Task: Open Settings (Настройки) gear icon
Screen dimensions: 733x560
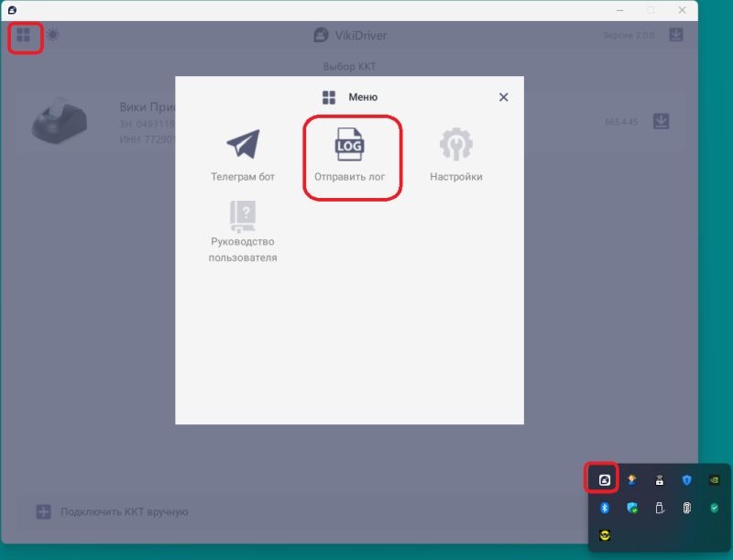Action: (x=455, y=147)
